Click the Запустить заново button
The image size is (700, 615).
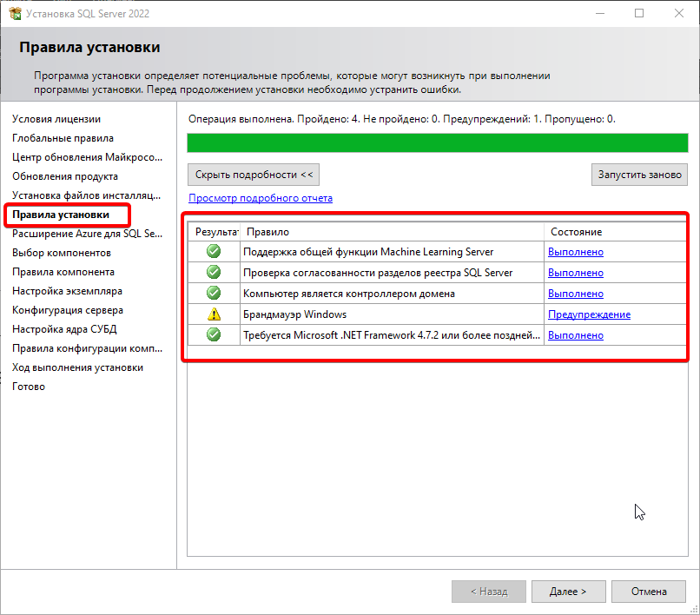[639, 175]
